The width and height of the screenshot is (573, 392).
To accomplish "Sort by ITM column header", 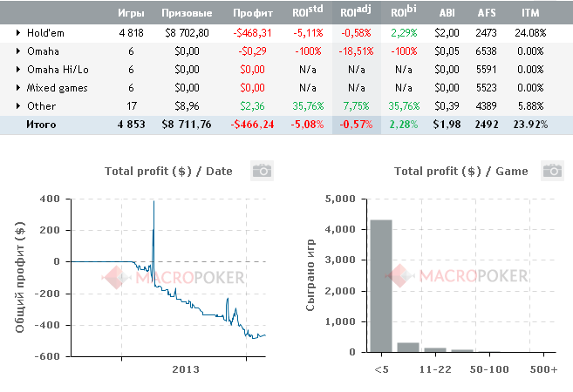I will click(x=531, y=14).
